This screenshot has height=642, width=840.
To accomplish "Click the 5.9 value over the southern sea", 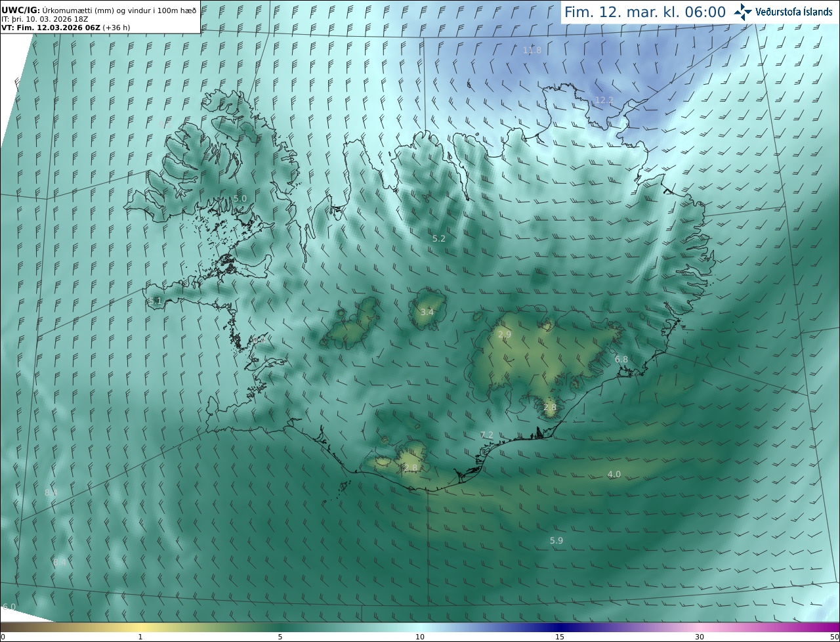I will 556,541.
